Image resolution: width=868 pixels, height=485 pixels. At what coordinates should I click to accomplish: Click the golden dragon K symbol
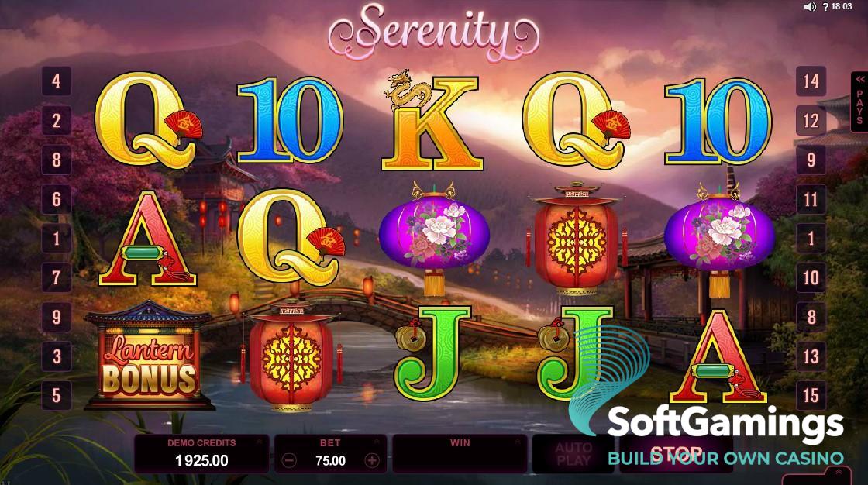(x=431, y=120)
